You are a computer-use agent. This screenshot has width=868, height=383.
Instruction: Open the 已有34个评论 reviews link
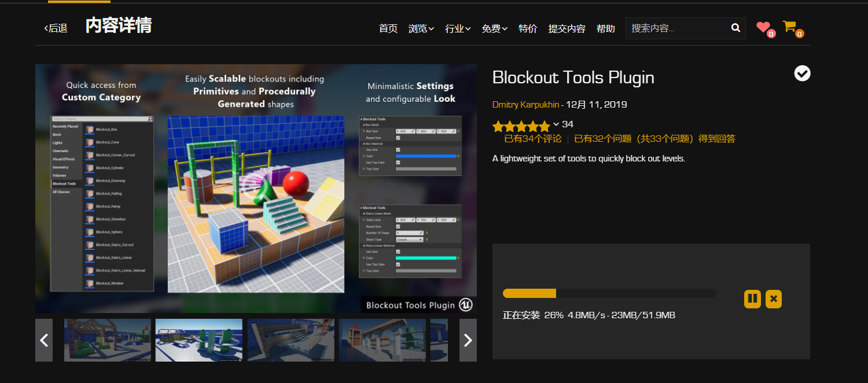pos(533,139)
